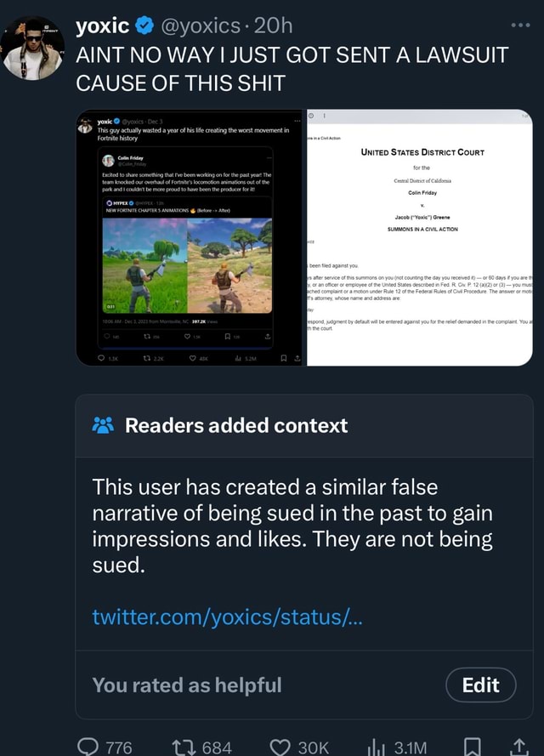Click yoxic's circular profile avatar

32,47
